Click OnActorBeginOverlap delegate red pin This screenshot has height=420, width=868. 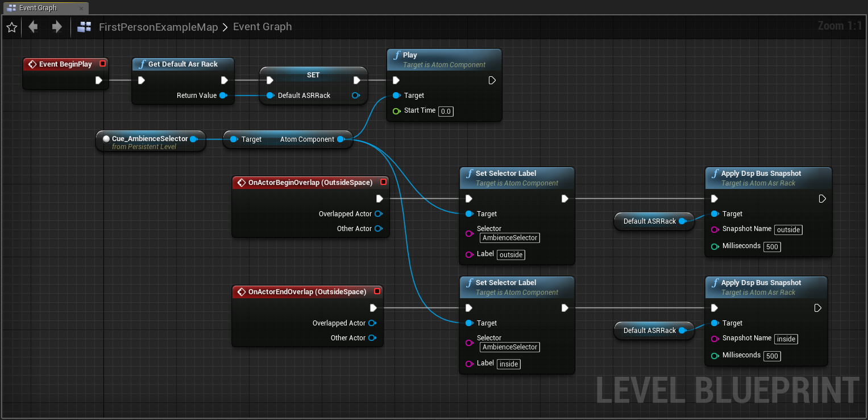[x=383, y=182]
